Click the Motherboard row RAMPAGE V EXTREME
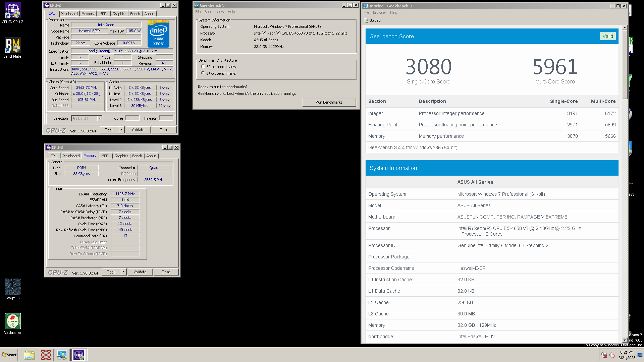 point(492,217)
